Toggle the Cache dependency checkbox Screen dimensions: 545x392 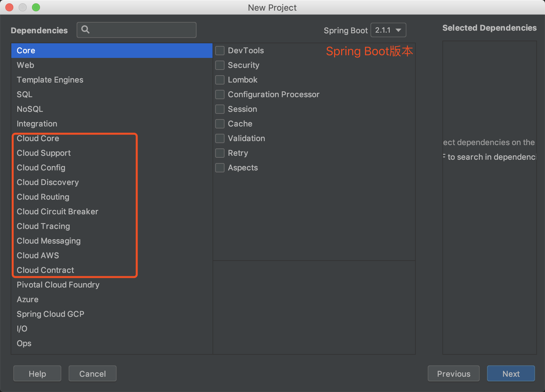point(220,124)
